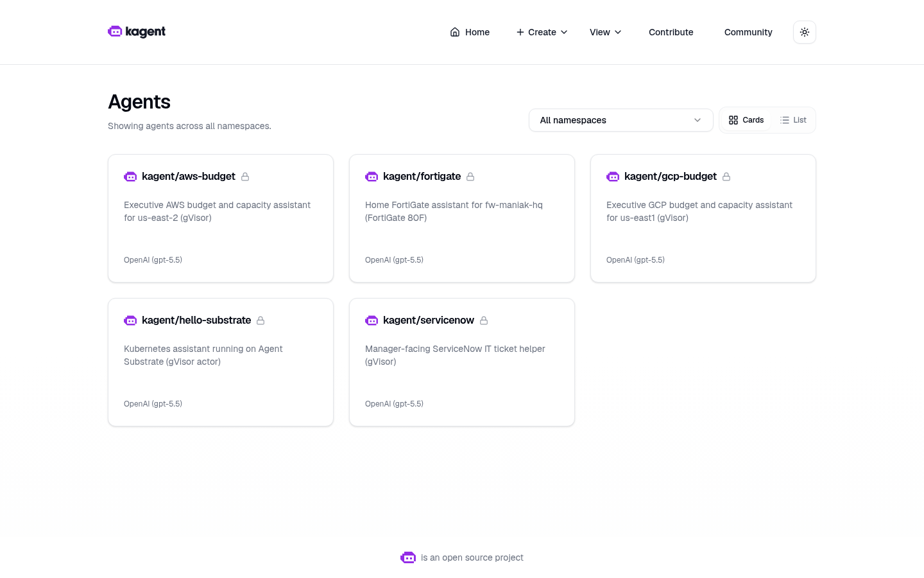Click the robot icon on aws-budget card
924x578 pixels.
130,177
